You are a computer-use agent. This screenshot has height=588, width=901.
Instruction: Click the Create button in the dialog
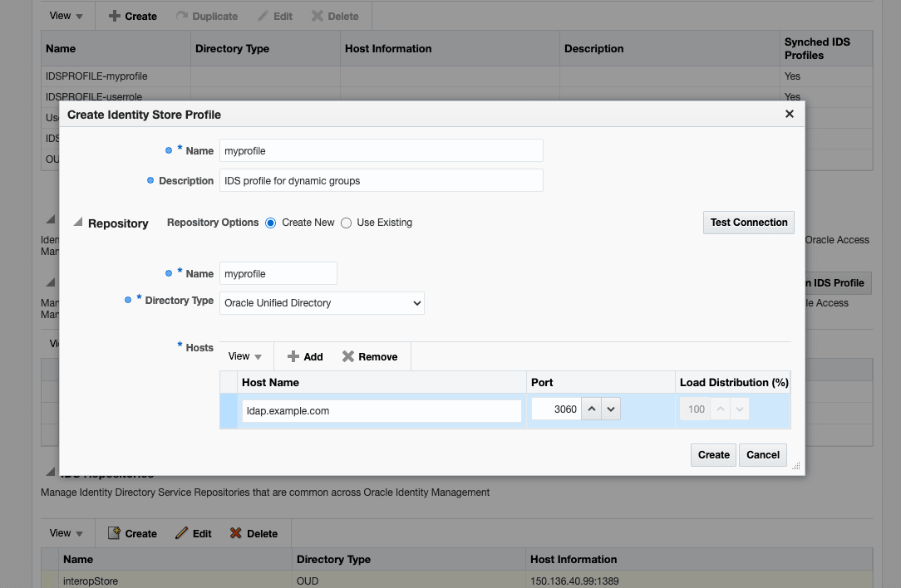(713, 455)
